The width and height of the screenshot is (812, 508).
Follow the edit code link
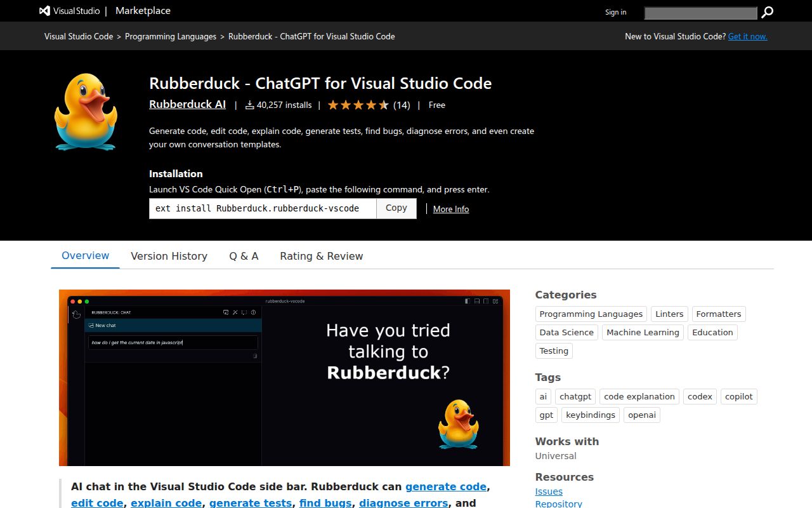point(97,503)
